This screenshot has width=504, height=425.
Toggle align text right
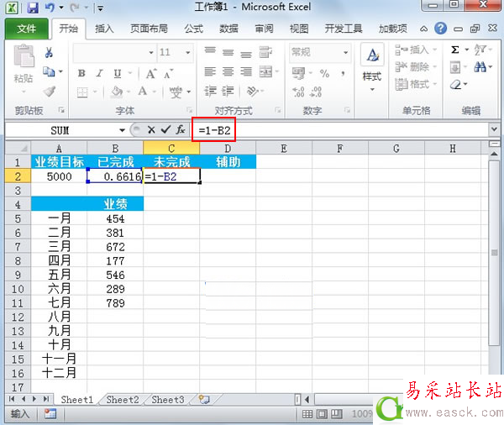(246, 71)
